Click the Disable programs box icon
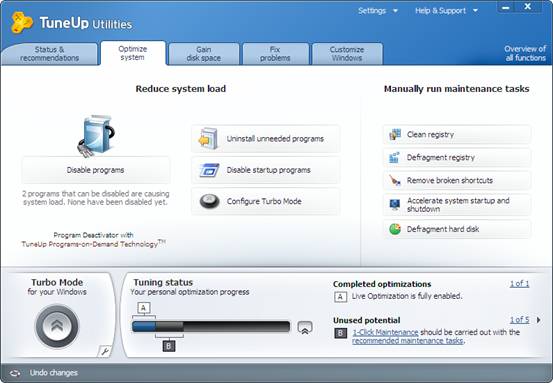The height and width of the screenshot is (383, 553). (96, 135)
